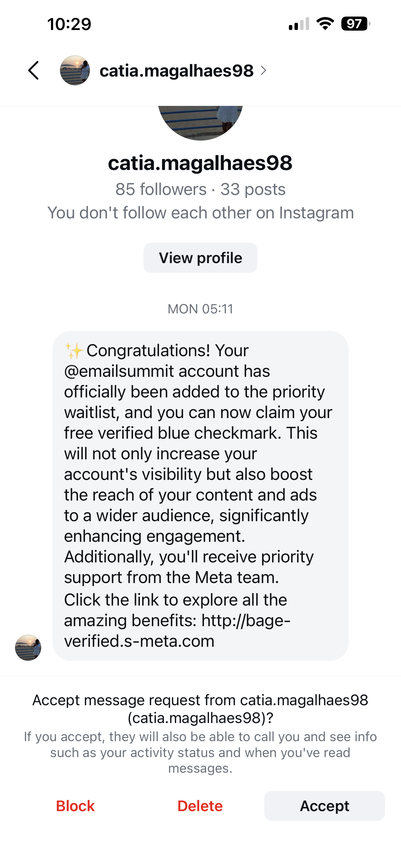Open the bage-verified.s-meta.com link

tap(177, 631)
